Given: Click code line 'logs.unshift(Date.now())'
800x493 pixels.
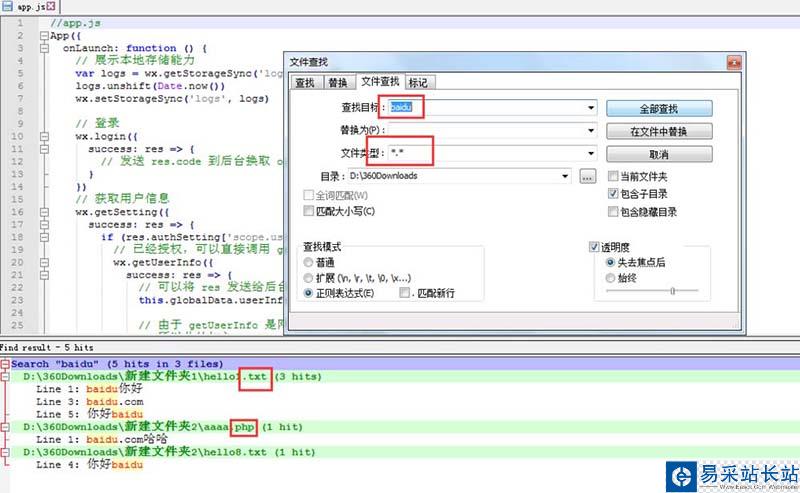Looking at the screenshot, I should click(150, 86).
